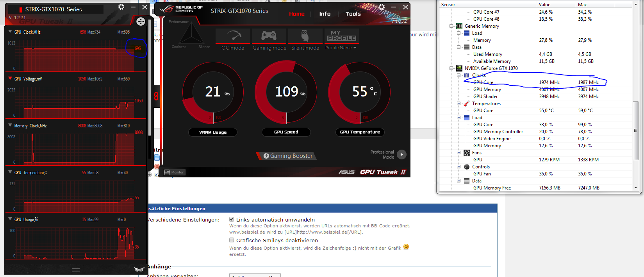
Task: Click the monitor panel bottom handle lines
Action: [x=76, y=270]
